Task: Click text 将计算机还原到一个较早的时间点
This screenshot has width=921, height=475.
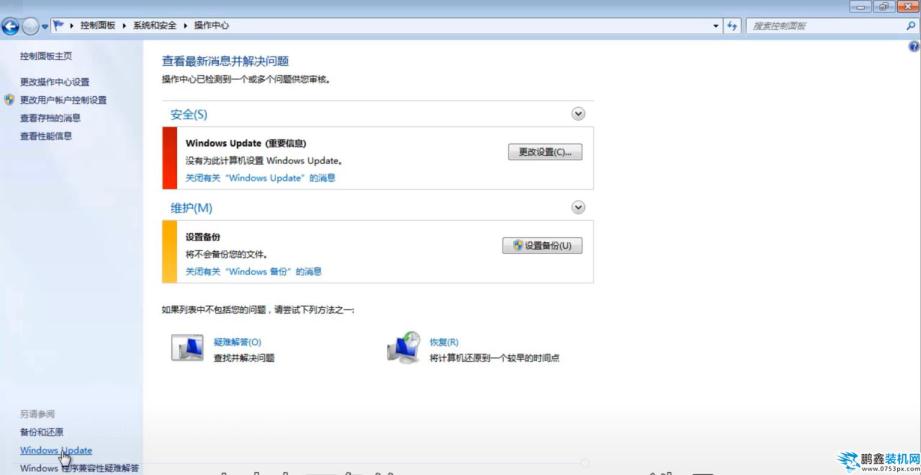Action: (x=494, y=358)
